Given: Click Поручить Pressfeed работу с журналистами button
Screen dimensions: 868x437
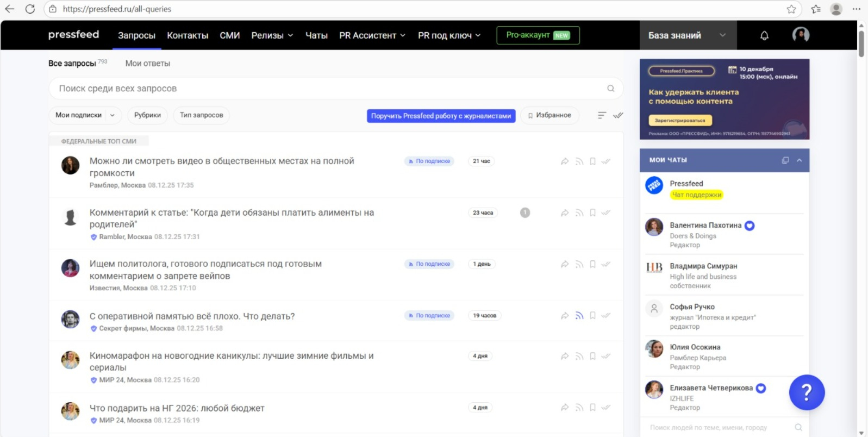Looking at the screenshot, I should (x=441, y=116).
